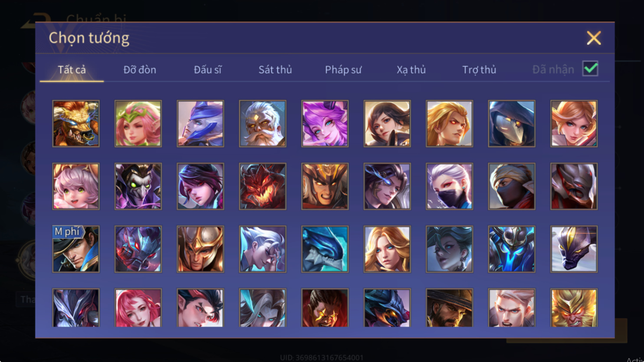Toggle the Đã nhận checkbox
Image resolution: width=644 pixels, height=362 pixels.
point(590,68)
